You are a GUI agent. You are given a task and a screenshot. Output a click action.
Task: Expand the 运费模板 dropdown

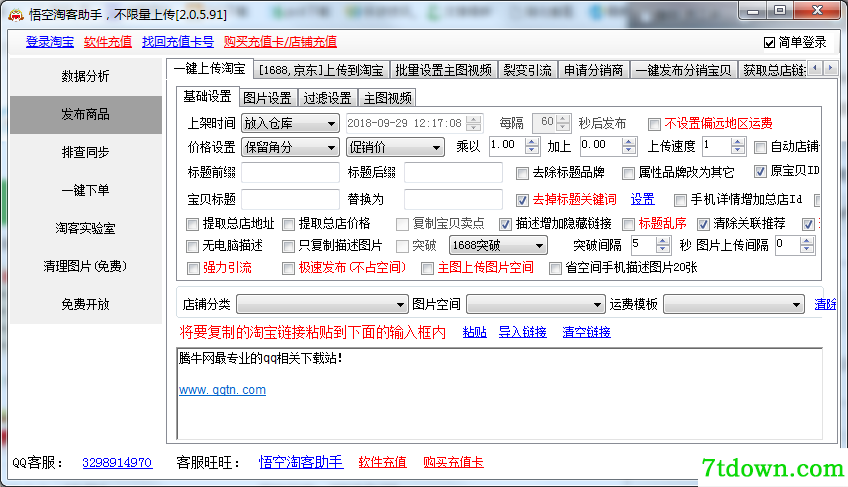[734, 305]
